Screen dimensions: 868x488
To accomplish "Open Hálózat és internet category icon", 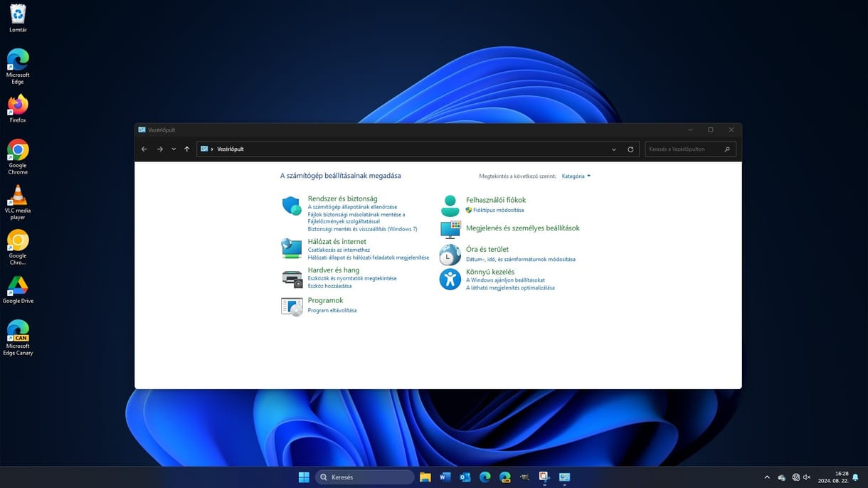I will point(292,248).
